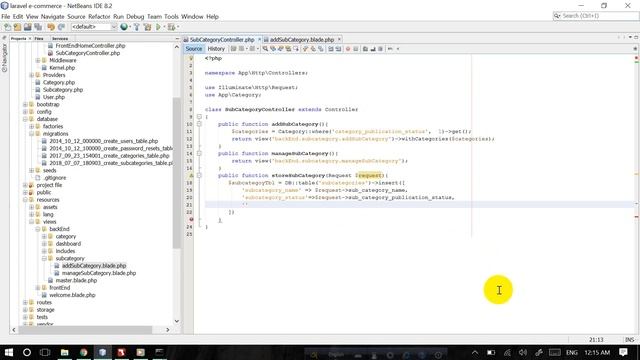Select 2018_07_07 create_subcategories_table migration file
Viewport: 640px width, 360px height.
[111, 163]
